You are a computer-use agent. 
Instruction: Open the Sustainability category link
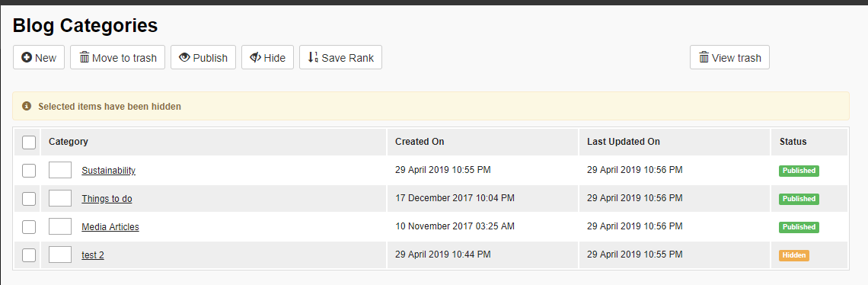click(x=108, y=171)
